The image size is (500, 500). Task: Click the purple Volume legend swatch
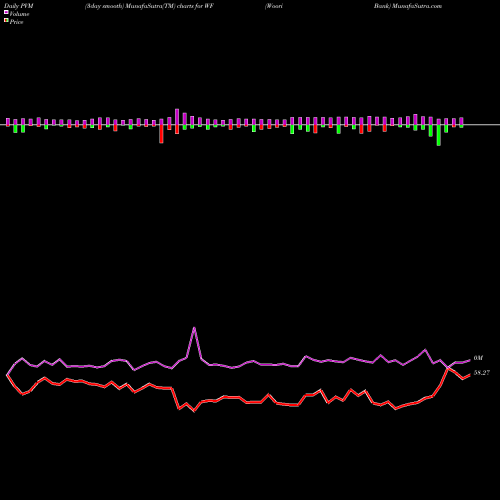(6, 12)
